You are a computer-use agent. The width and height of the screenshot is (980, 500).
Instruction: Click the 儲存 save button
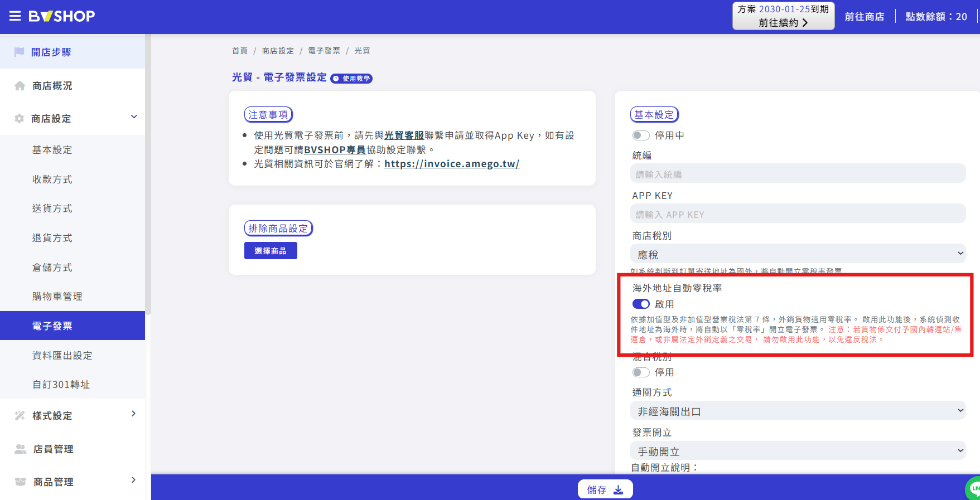click(x=605, y=489)
